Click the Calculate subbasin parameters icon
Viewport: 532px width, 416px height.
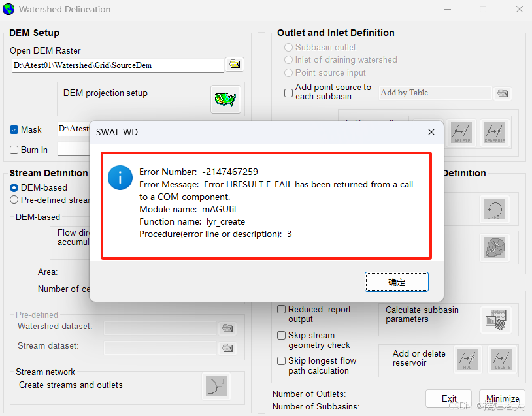tap(495, 319)
